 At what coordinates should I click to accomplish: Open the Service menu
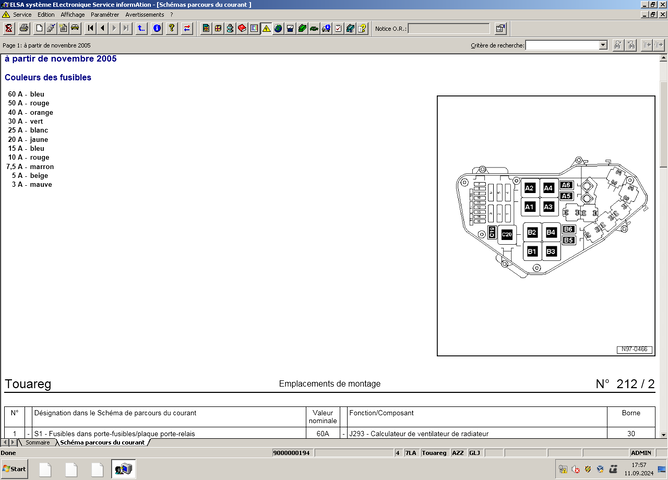click(x=22, y=14)
